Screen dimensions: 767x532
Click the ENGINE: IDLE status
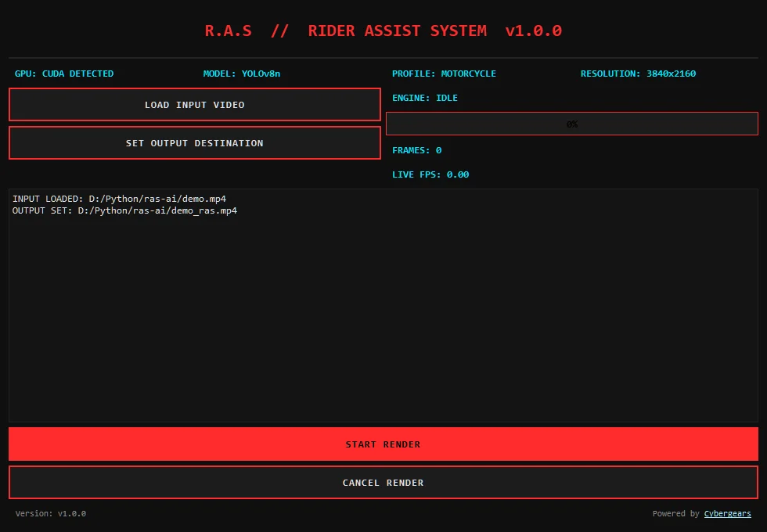[425, 98]
